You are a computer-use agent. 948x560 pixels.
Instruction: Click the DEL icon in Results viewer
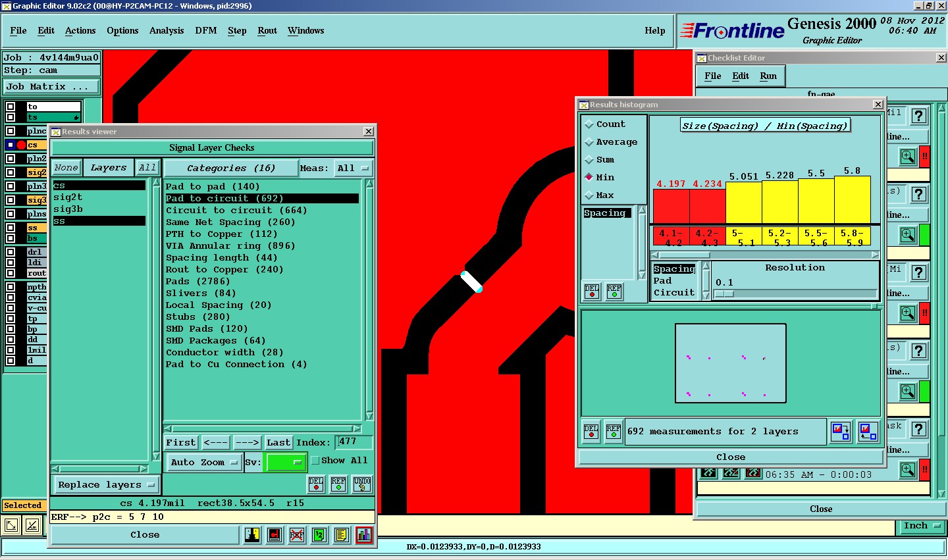pyautogui.click(x=316, y=484)
